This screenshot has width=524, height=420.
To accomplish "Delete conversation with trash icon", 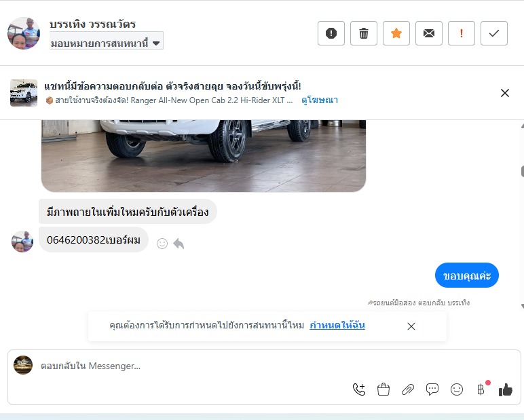I will click(364, 33).
